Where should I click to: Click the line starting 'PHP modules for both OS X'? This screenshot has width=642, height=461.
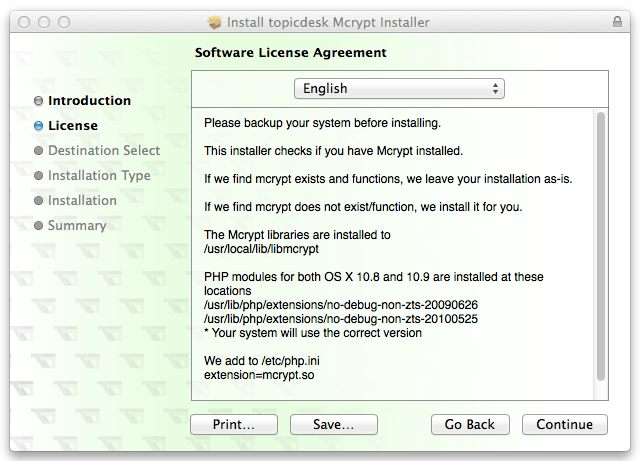pos(373,277)
